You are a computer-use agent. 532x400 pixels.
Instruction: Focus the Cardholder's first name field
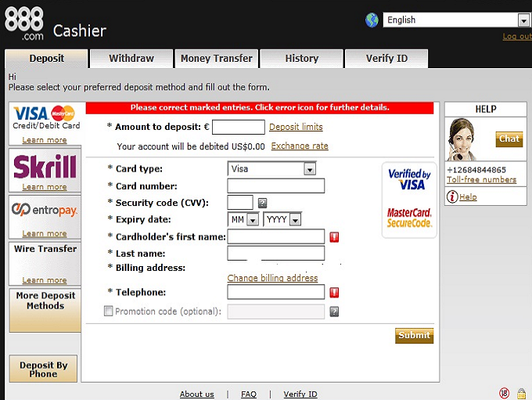(276, 236)
